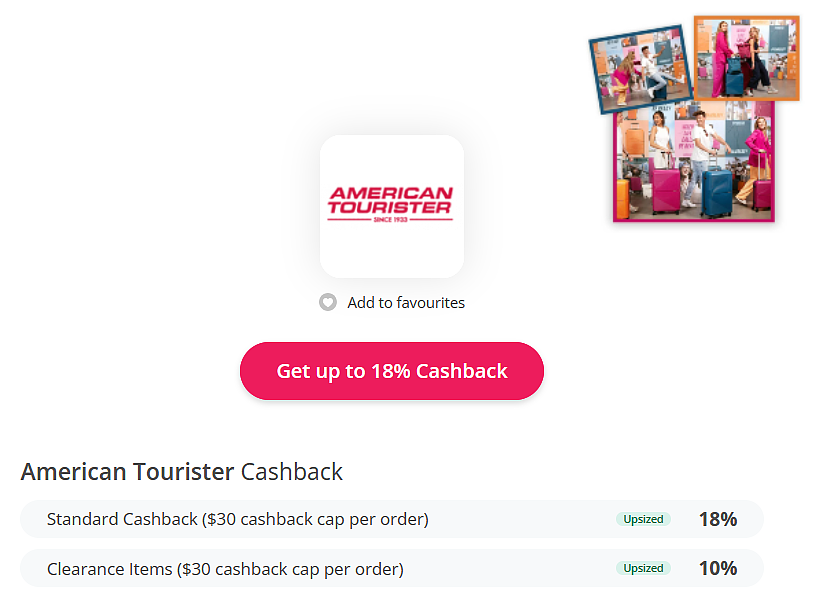Click the $30 cashback cap note for standard
The width and height of the screenshot is (836, 612).
click(315, 519)
